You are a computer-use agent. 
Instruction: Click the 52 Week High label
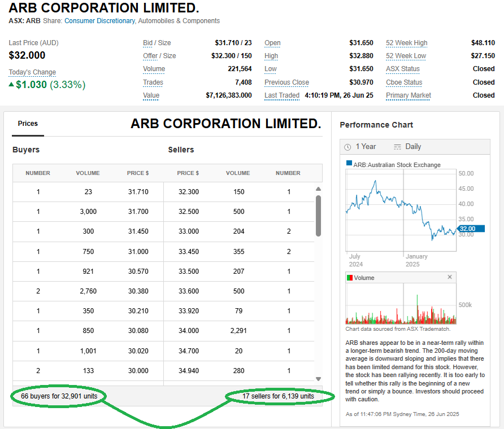pos(406,43)
